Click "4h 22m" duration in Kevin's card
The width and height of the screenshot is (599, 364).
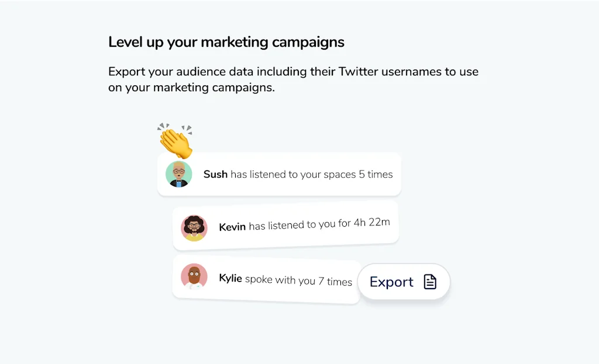371,223
